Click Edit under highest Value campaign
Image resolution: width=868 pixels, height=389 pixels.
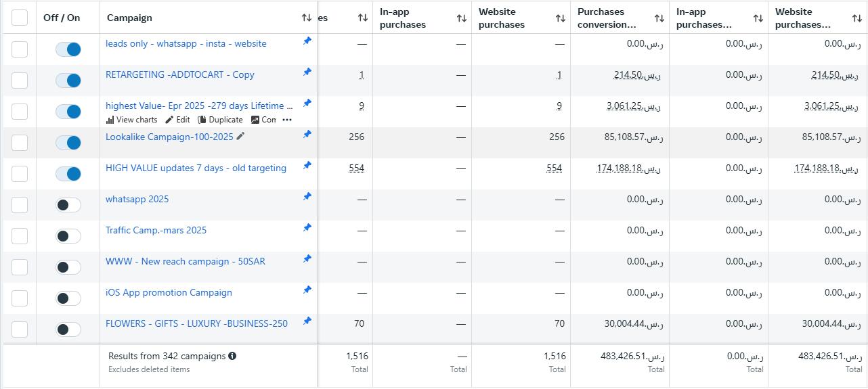(x=178, y=120)
